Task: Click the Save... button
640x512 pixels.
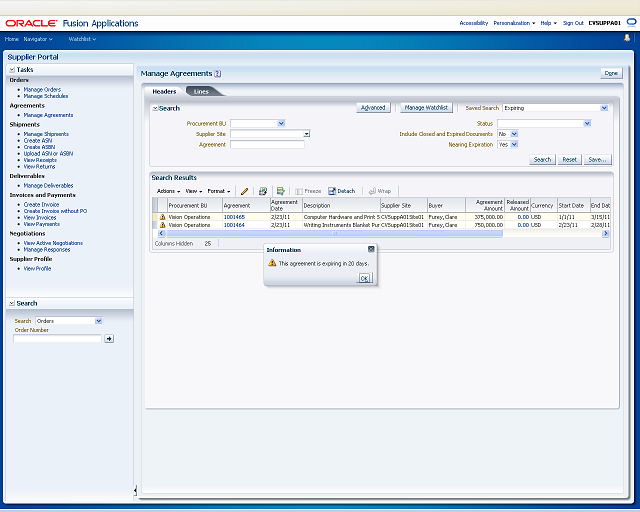Action: click(x=598, y=160)
